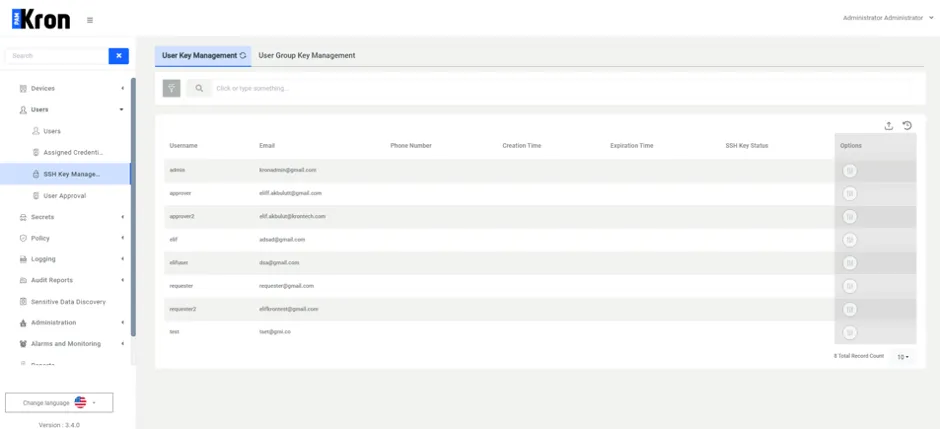Open the page size dropdown showing 10

pyautogui.click(x=903, y=357)
